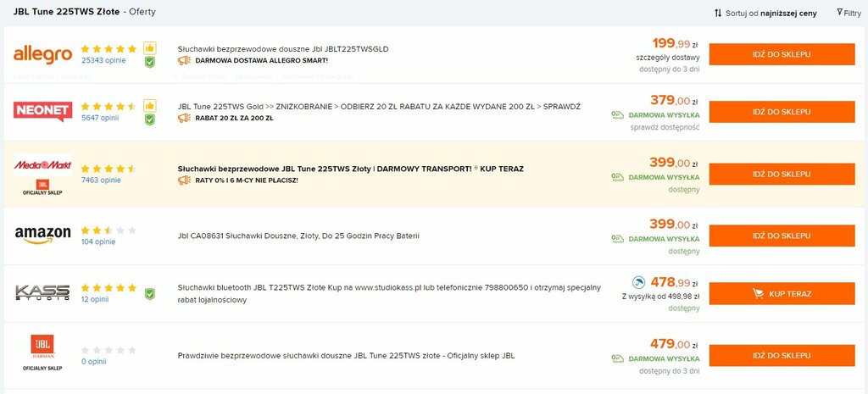The height and width of the screenshot is (394, 868).
Task: Open the 0 opinii link
Action: pos(93,361)
